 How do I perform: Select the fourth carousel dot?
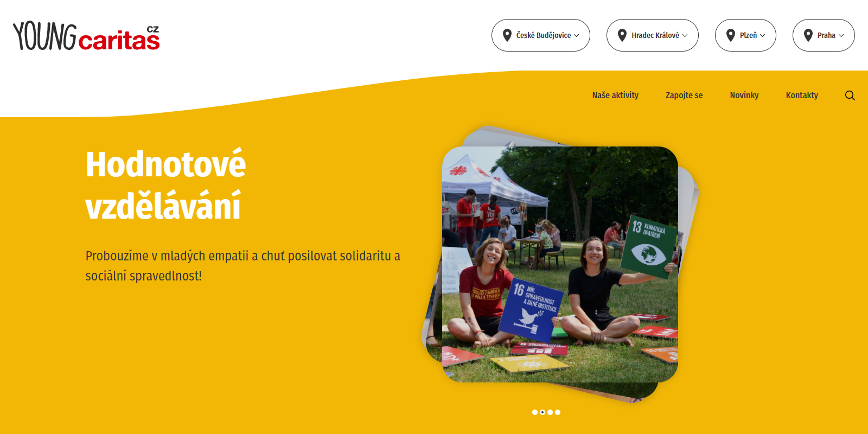tap(558, 412)
